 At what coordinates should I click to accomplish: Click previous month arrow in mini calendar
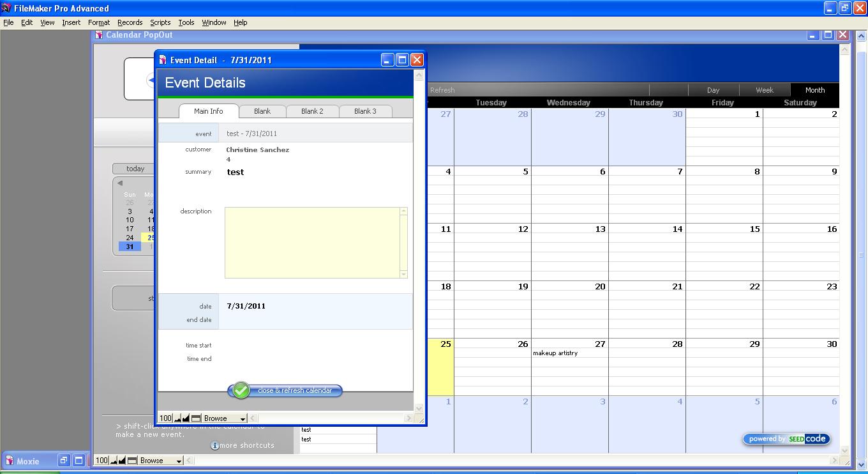[120, 183]
